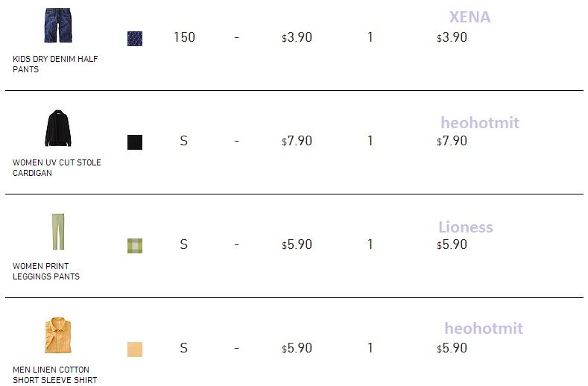Click the $5.90 subtotal for linen shirt
Image resolution: width=588 pixels, height=386 pixels.
[452, 348]
